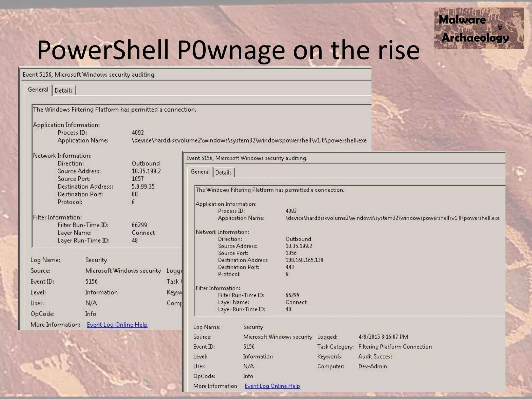Click OpCode Info value in front window
The height and width of the screenshot is (399, 532).
click(x=248, y=376)
